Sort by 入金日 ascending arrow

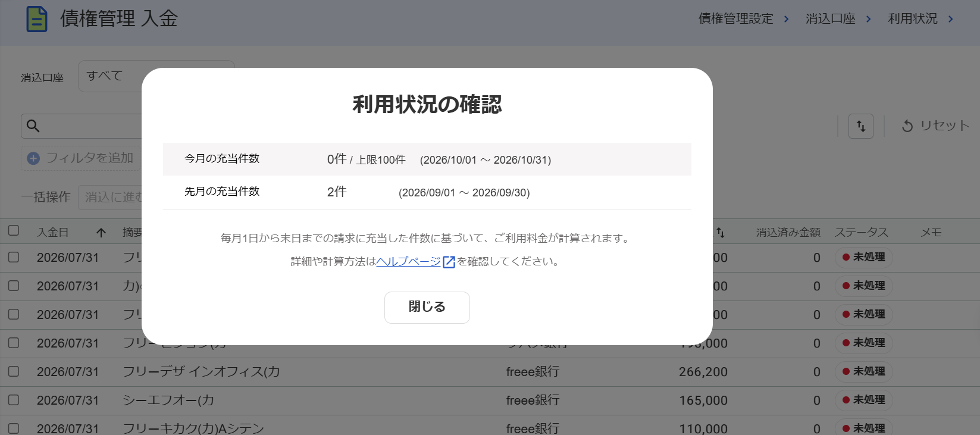[x=101, y=233]
